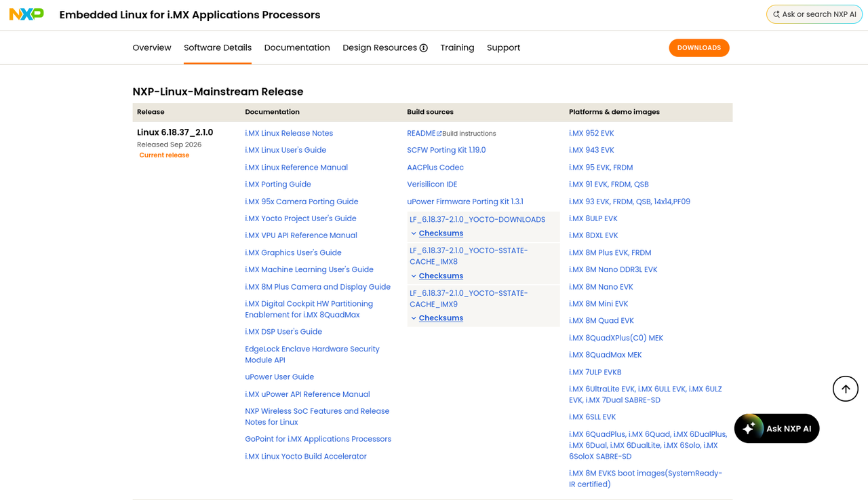The image size is (868, 500).
Task: Open the Documentation tab
Action: [297, 47]
